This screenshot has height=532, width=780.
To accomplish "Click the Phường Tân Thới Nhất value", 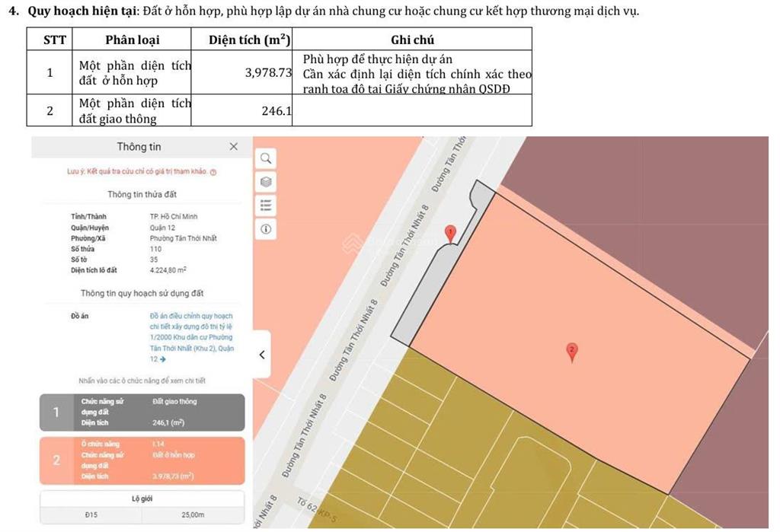I will pyautogui.click(x=183, y=238).
